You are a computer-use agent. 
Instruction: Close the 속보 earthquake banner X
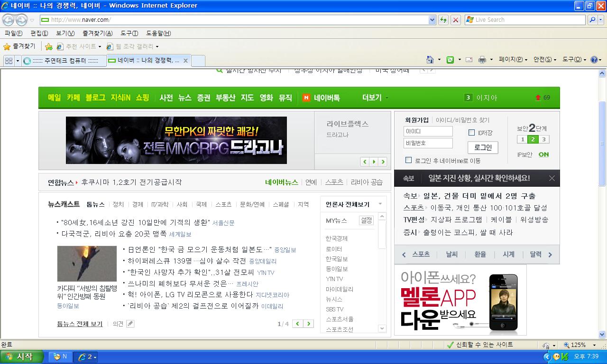pyautogui.click(x=552, y=178)
